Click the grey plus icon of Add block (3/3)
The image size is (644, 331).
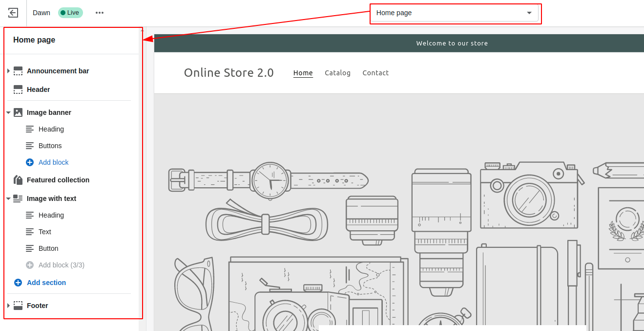[30, 265]
